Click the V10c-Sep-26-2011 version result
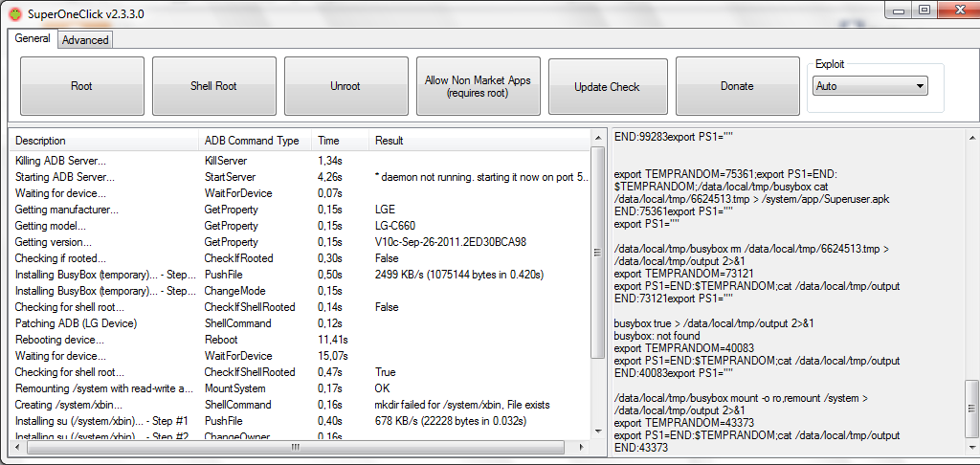 pyautogui.click(x=450, y=242)
